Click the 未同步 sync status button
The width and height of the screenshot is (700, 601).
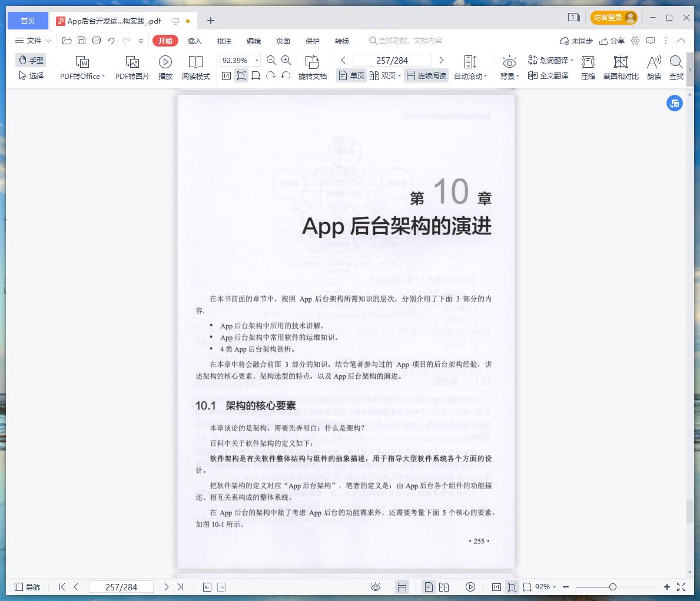pyautogui.click(x=576, y=41)
